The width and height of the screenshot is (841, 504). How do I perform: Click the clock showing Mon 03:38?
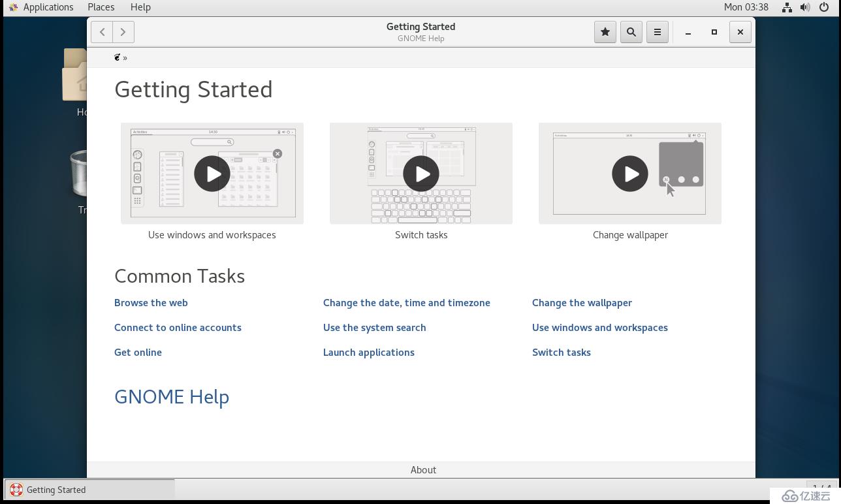click(746, 7)
